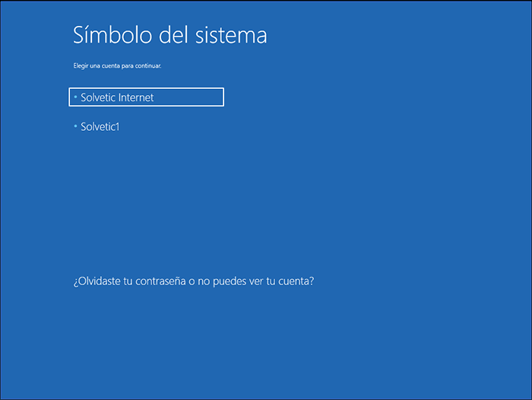Click the bullet beside Solvetic Internet
Viewport: 532px width, 400px height.
click(75, 97)
